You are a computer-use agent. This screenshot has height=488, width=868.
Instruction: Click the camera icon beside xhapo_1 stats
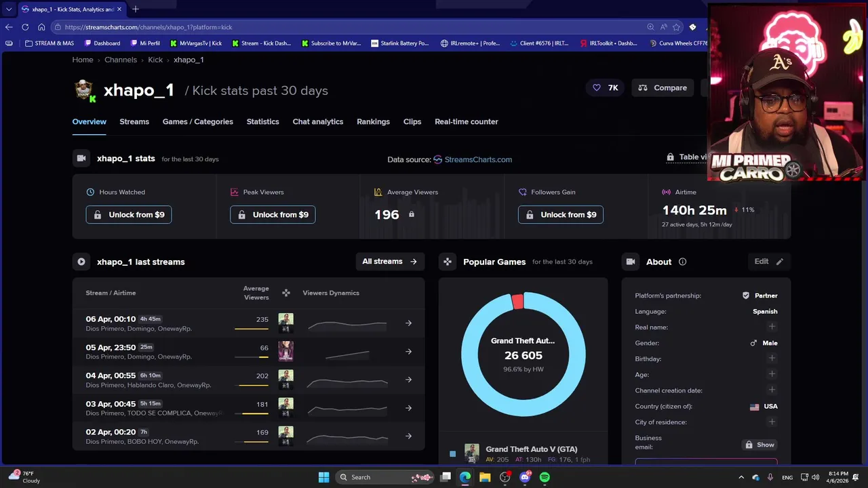click(81, 159)
